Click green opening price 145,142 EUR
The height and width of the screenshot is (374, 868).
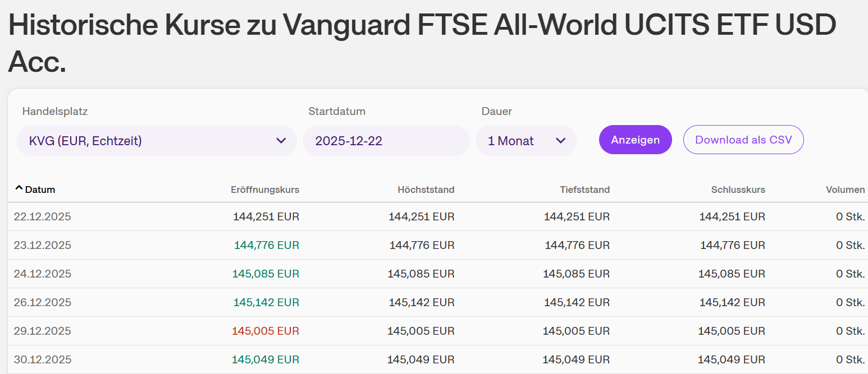point(267,302)
